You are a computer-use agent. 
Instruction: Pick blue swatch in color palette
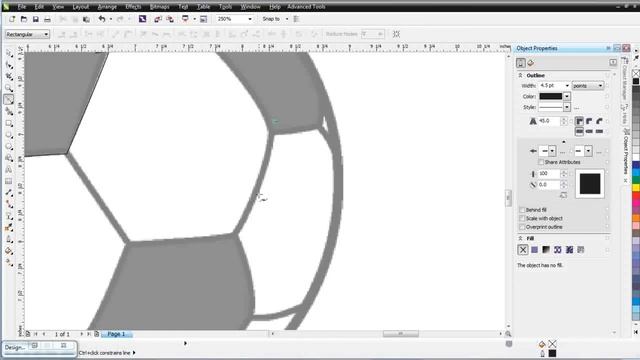tap(636, 165)
